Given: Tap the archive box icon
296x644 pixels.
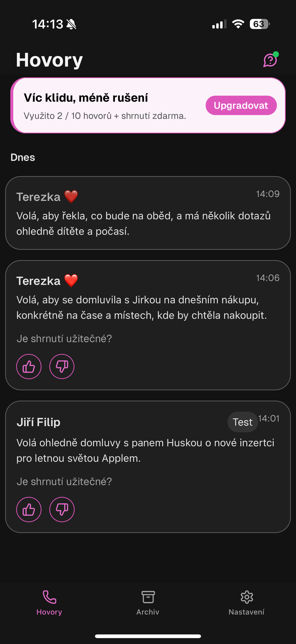Looking at the screenshot, I should [148, 597].
